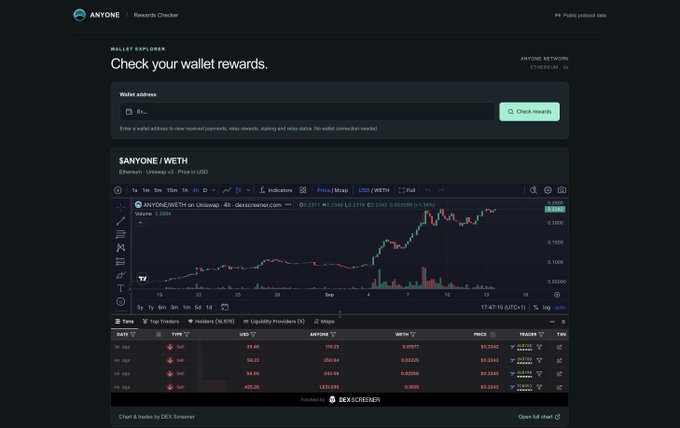Select the Text annotation tool
680x428 pixels.
point(121,288)
